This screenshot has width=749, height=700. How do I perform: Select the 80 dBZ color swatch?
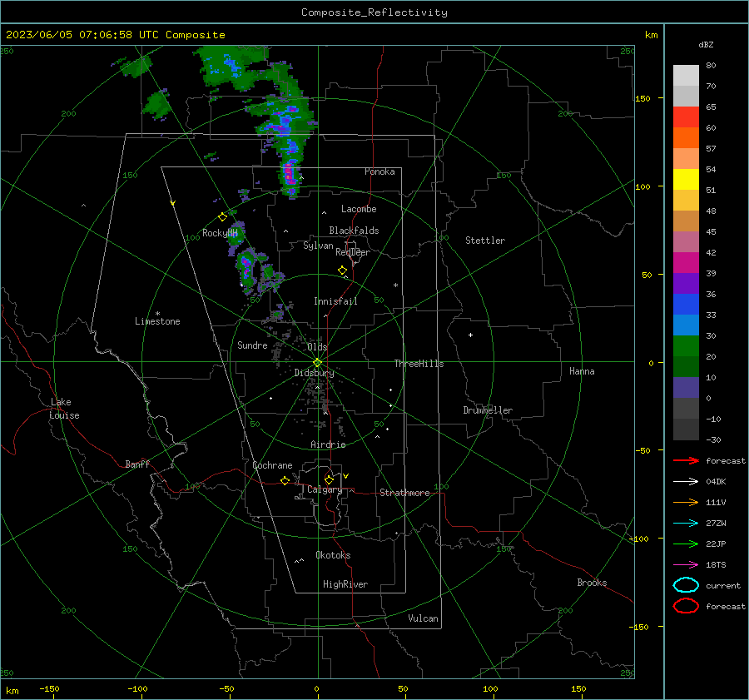(x=686, y=75)
